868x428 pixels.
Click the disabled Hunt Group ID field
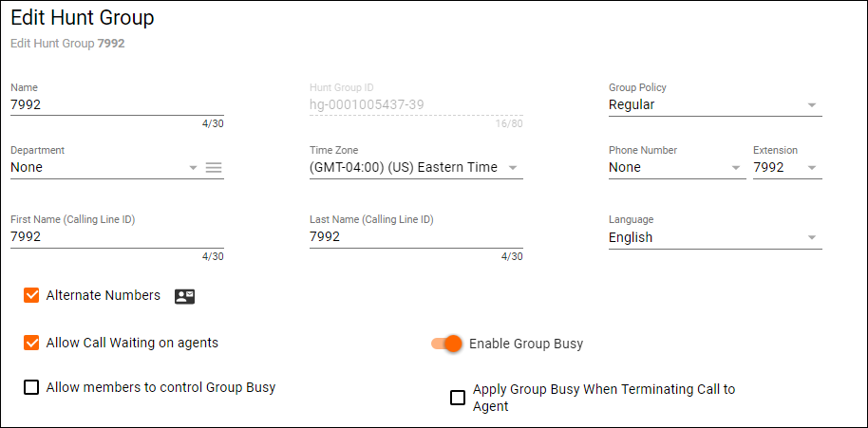[415, 105]
